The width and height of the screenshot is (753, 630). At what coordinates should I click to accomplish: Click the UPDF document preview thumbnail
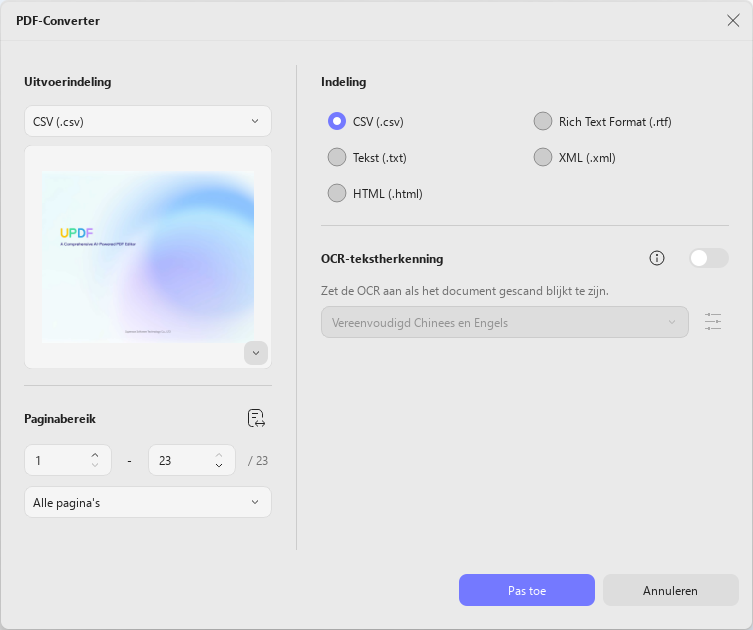click(x=148, y=257)
